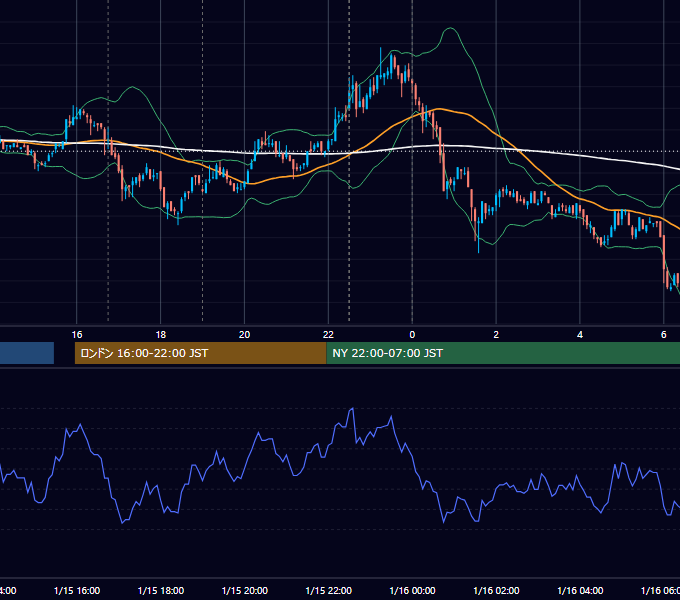
Task: Click the London 16:00-22:00 JST session bar
Action: 200,353
